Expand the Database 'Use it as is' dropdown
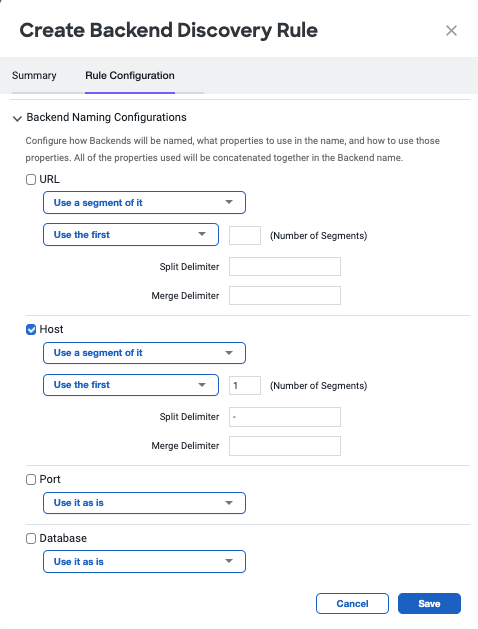The width and height of the screenshot is (478, 629). (x=144, y=562)
